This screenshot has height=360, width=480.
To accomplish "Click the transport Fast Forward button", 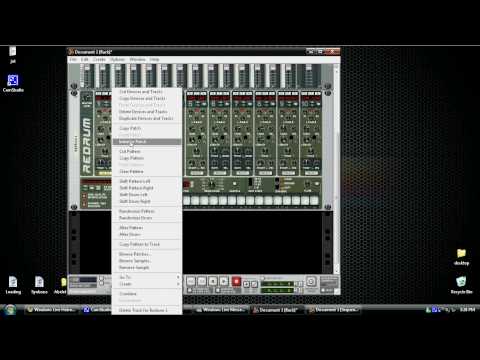I will [202, 282].
